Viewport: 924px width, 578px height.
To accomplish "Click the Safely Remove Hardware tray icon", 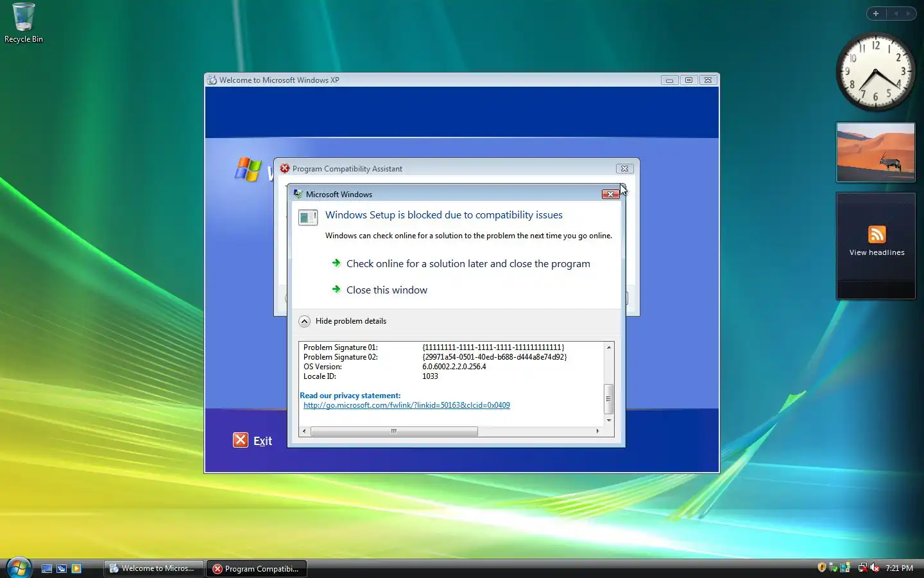I will (834, 568).
